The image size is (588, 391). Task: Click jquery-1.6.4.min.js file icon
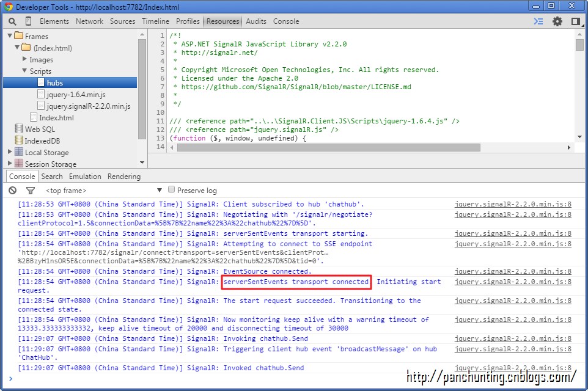click(x=41, y=94)
